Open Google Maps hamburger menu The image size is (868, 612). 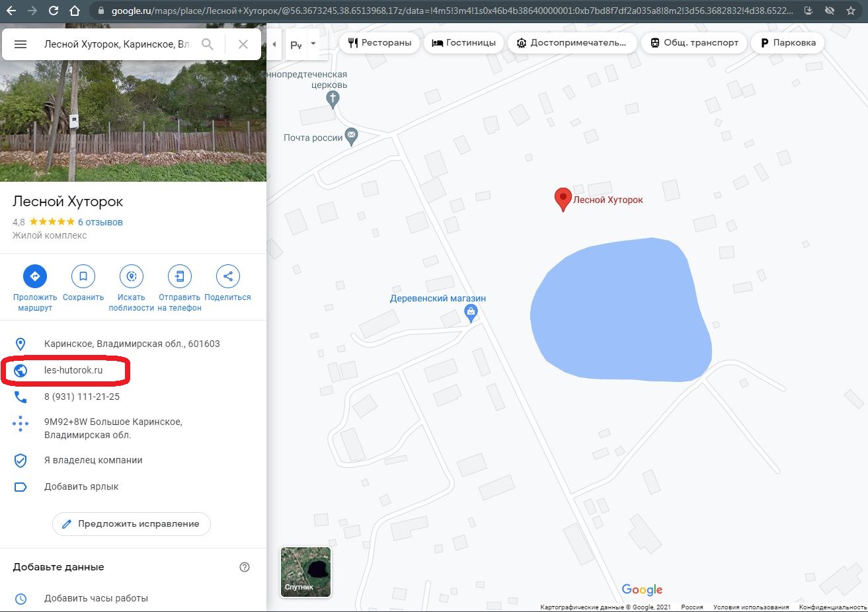(20, 44)
